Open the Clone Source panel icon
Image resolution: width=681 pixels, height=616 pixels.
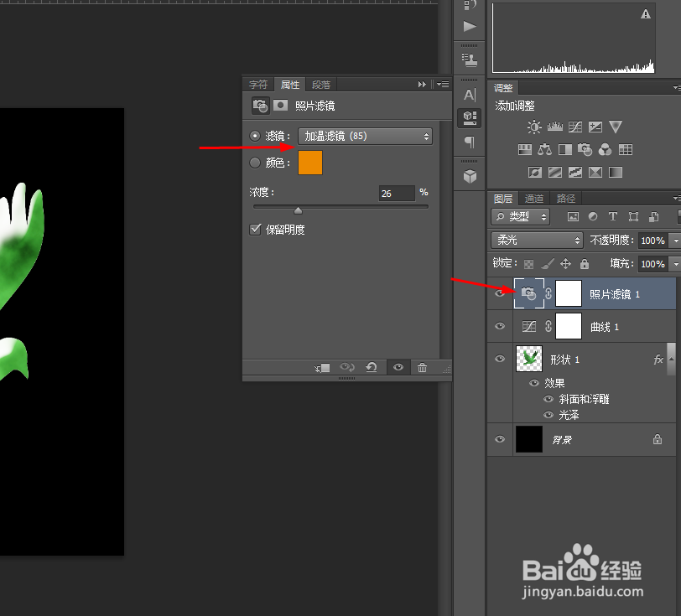coord(470,60)
